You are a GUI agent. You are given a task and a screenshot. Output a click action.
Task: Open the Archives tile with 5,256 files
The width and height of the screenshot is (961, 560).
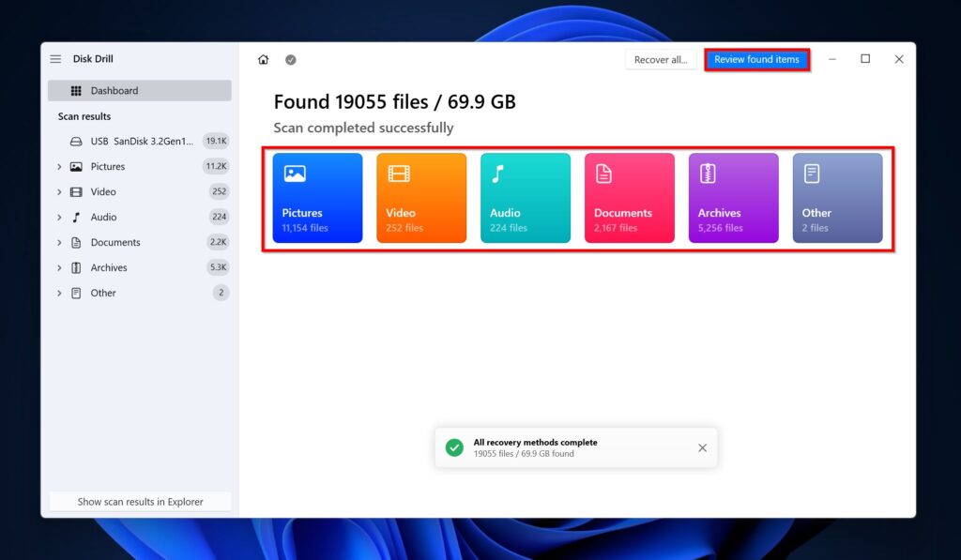click(x=733, y=197)
